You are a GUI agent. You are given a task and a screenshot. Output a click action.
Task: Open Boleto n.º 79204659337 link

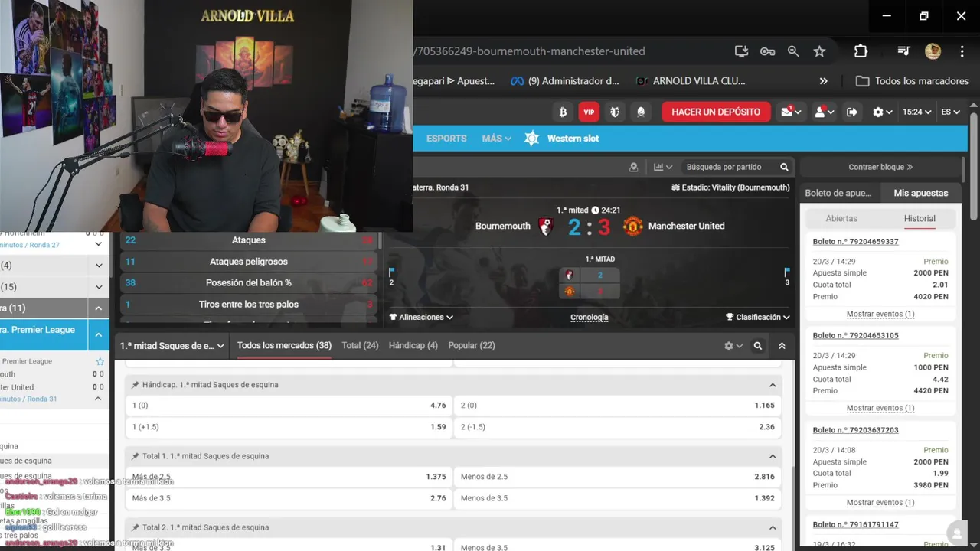(x=855, y=242)
